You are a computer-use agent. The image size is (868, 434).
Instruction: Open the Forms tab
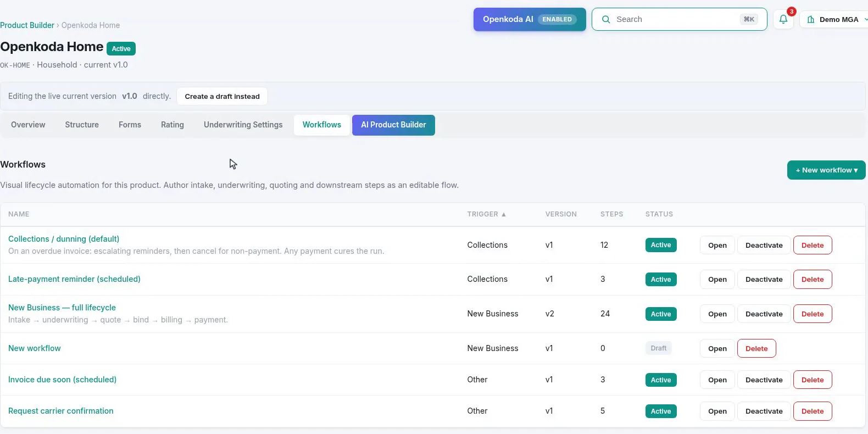point(130,125)
